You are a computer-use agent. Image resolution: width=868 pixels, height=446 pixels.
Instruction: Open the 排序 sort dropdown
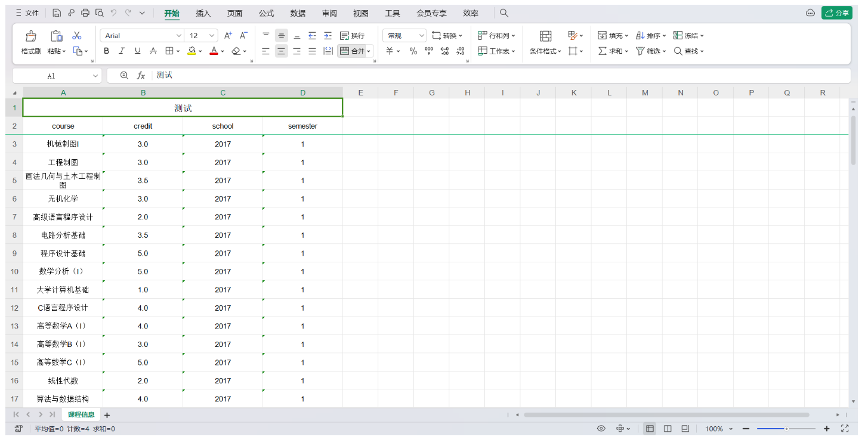tap(651, 36)
